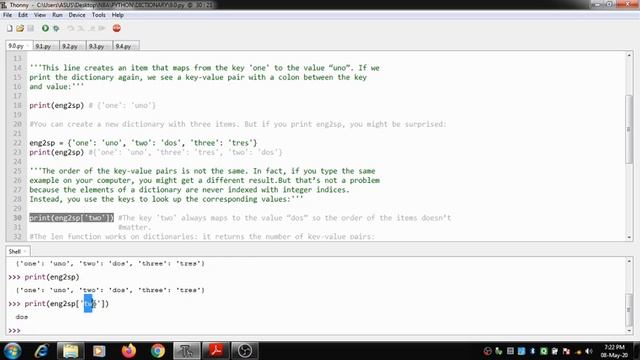Click the shell command print(eng2sp['two'])
Screen dimensions: 640x360
(67, 304)
